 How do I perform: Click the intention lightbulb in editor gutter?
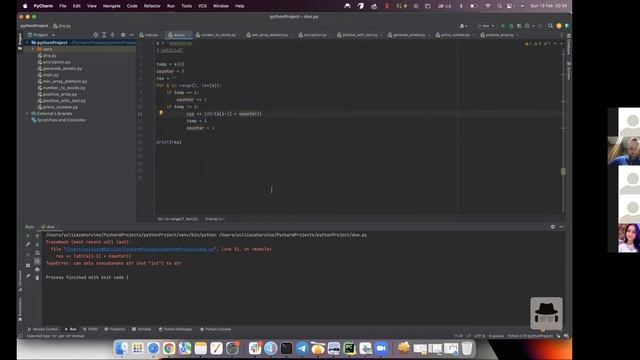tap(161, 113)
